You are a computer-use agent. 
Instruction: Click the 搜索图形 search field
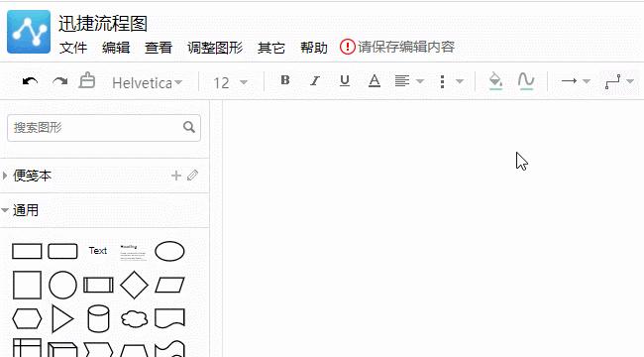point(104,128)
